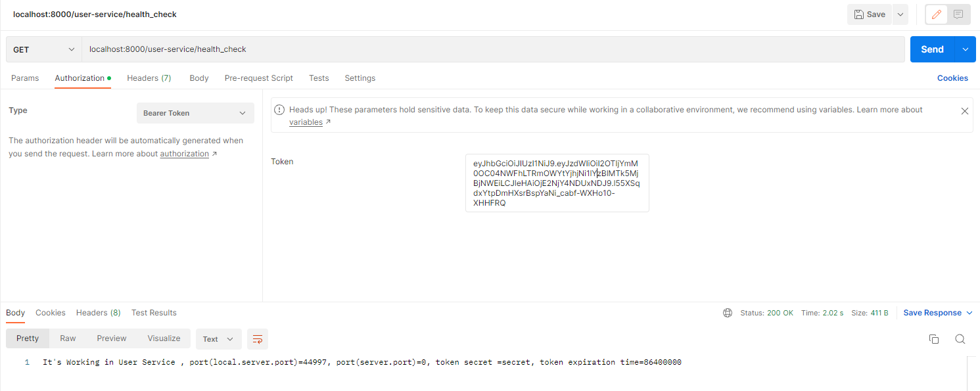Click the Save button with disk icon
Screen dimensions: 980x391
870,14
